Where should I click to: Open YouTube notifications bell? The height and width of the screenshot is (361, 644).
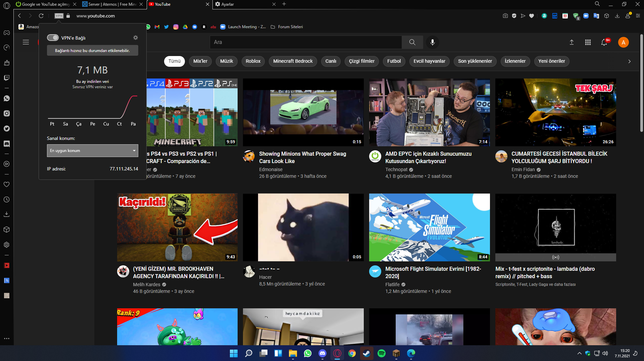coord(604,42)
